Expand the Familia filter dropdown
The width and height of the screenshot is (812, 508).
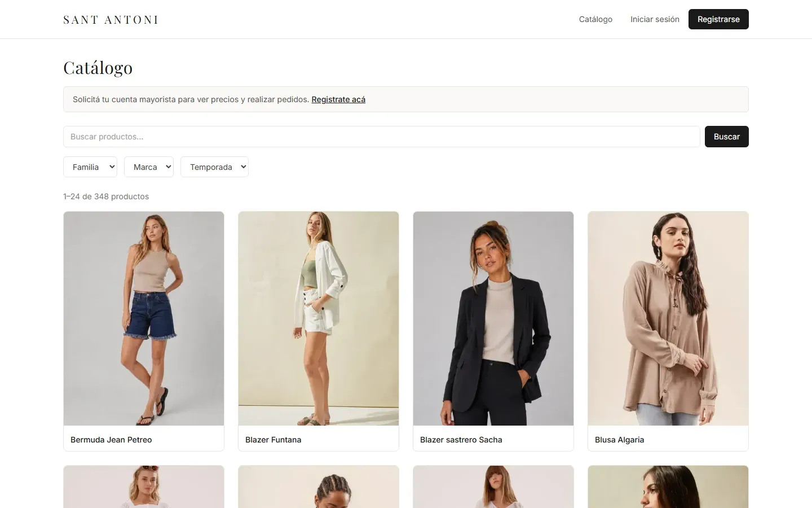(90, 167)
